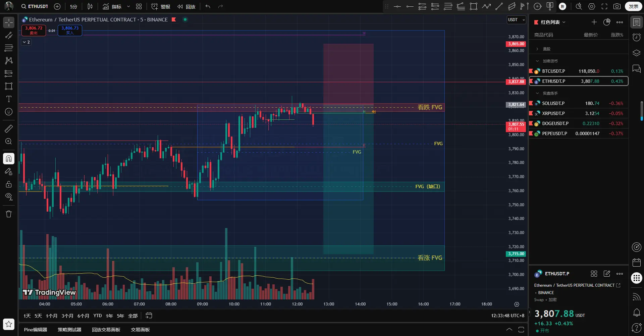This screenshot has height=336, width=644.
Task: Toggle stay in drawing mode
Action: click(9, 171)
